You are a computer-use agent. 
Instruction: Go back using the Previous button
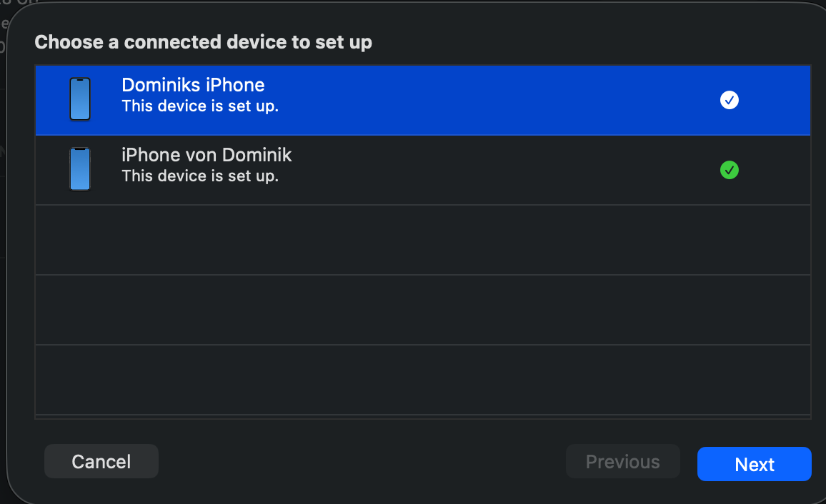tap(622, 462)
